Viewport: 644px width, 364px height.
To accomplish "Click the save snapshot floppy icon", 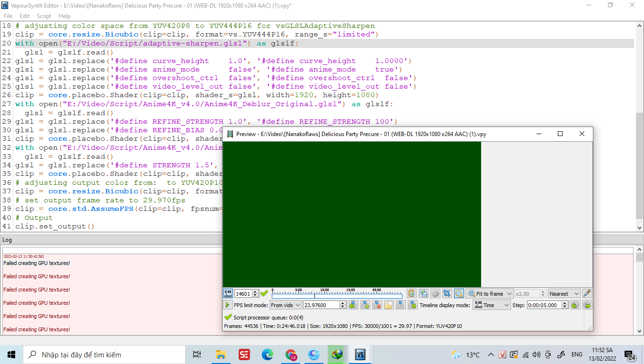I will pos(423,293).
